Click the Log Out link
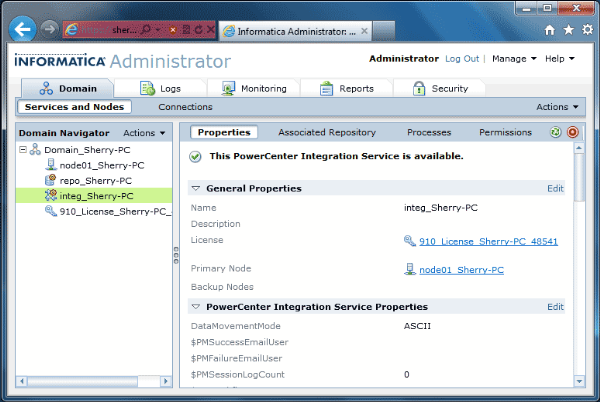Screen dimensions: 600x402 point(462,59)
